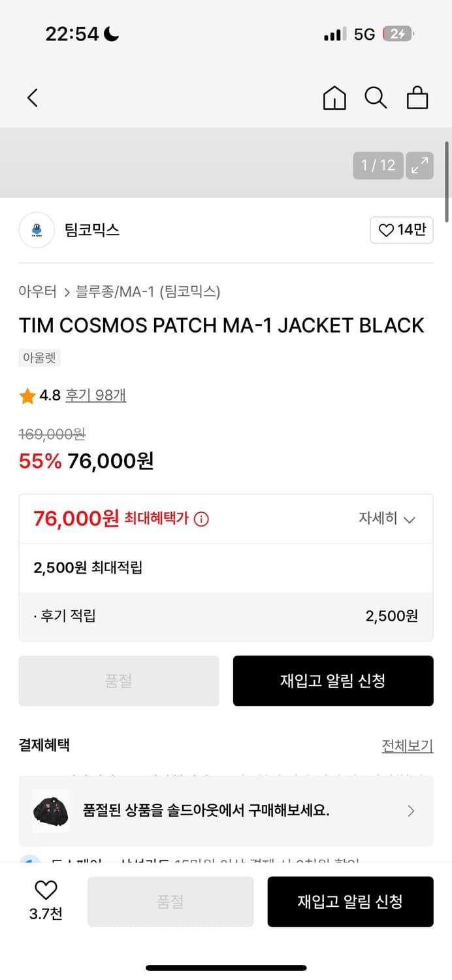Expand the 아우터 breadcrumb category
This screenshot has width=452, height=980.
(x=37, y=291)
